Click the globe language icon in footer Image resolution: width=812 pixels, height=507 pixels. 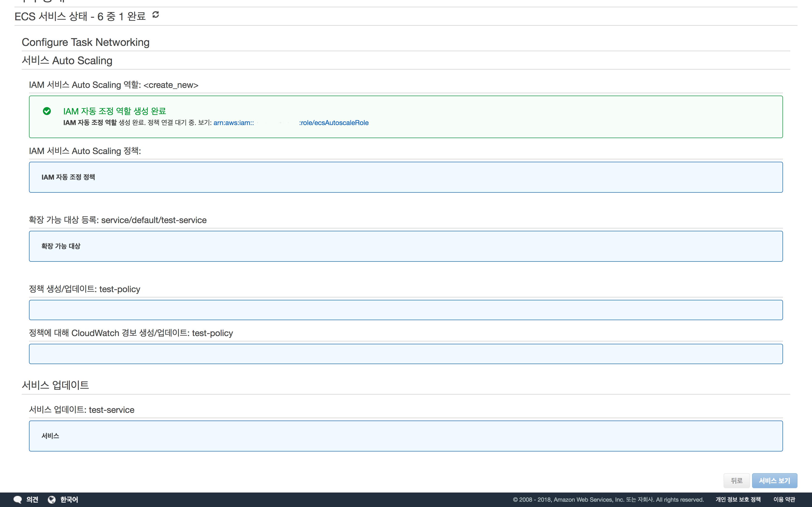point(52,500)
